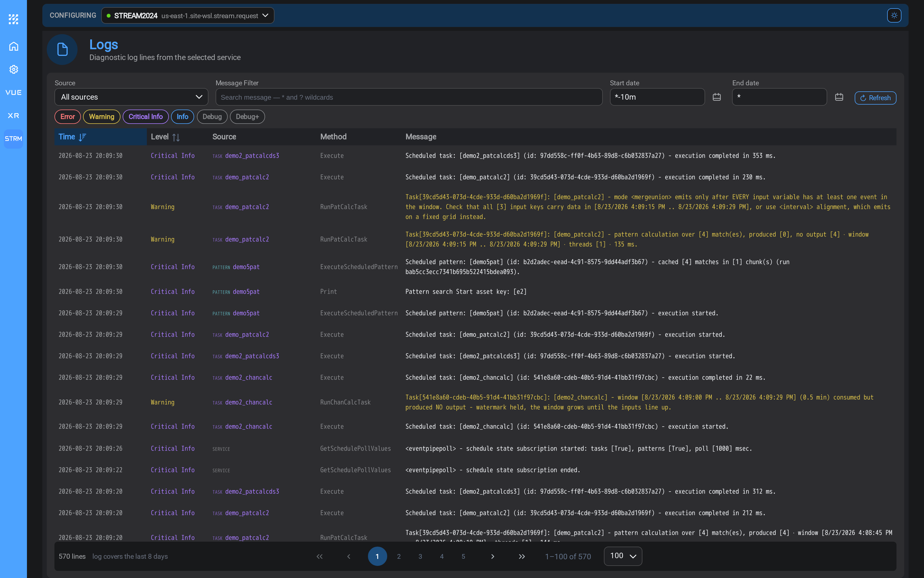Open the app logo in the sidebar
This screenshot has width=924, height=578.
click(x=13, y=19)
